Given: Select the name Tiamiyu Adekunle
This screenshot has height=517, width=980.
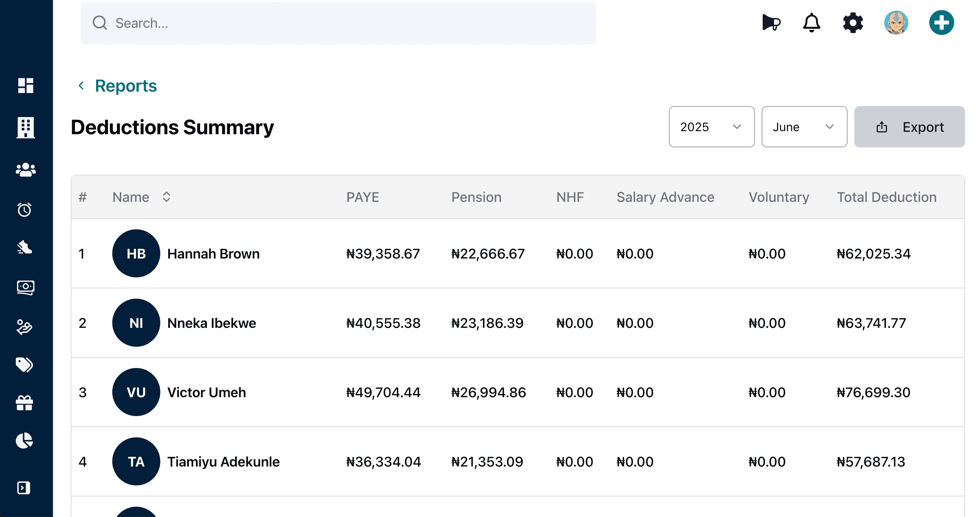Looking at the screenshot, I should pos(223,461).
